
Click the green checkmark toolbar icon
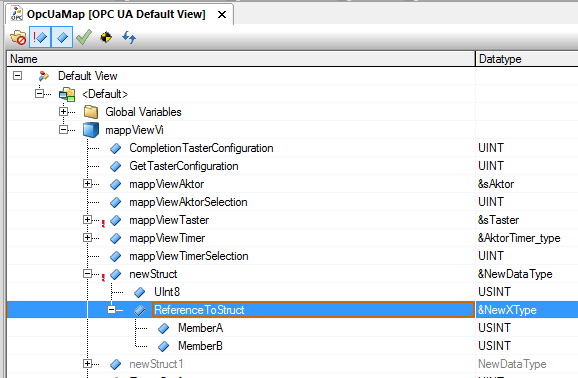coord(84,37)
